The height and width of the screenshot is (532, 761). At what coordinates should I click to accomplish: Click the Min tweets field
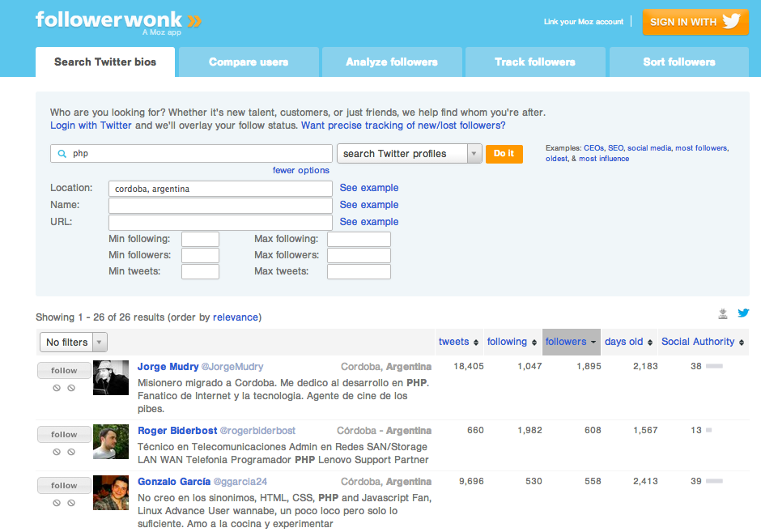tap(201, 272)
